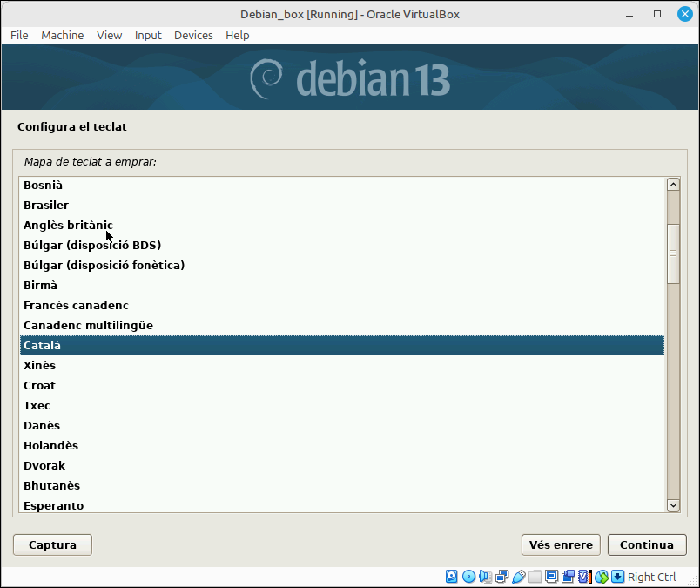
Task: Choose Anglès britànic keymap
Action: (x=342, y=226)
